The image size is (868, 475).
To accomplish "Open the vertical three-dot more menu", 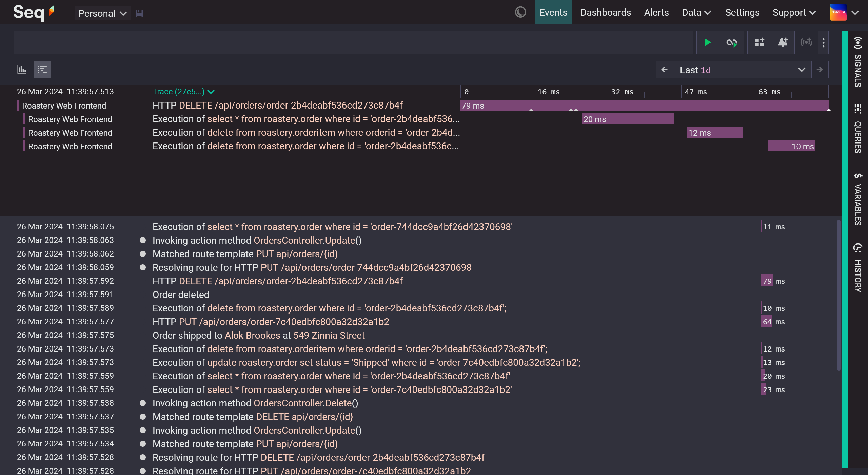I will pyautogui.click(x=823, y=42).
